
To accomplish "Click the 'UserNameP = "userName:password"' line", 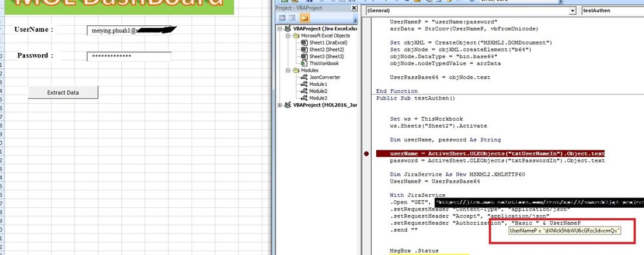I will (x=443, y=22).
